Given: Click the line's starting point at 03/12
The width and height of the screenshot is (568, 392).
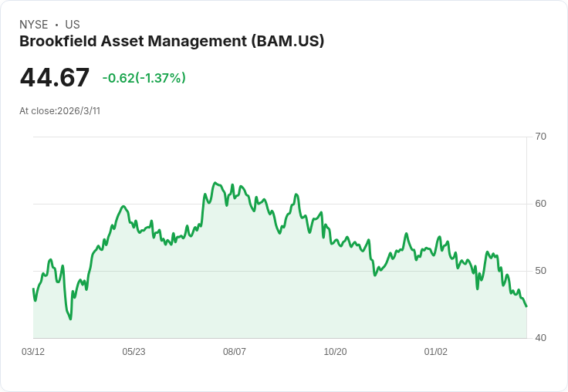Looking at the screenshot, I should point(33,289).
